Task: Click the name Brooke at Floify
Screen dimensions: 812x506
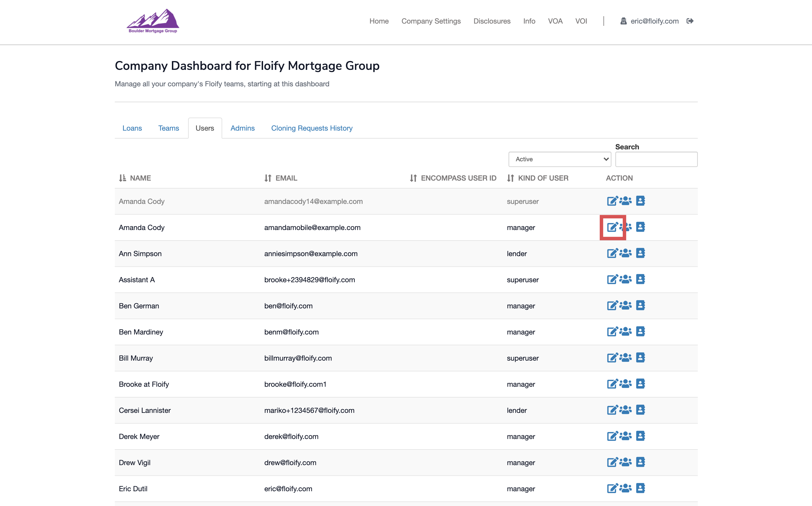Action: [x=144, y=384]
